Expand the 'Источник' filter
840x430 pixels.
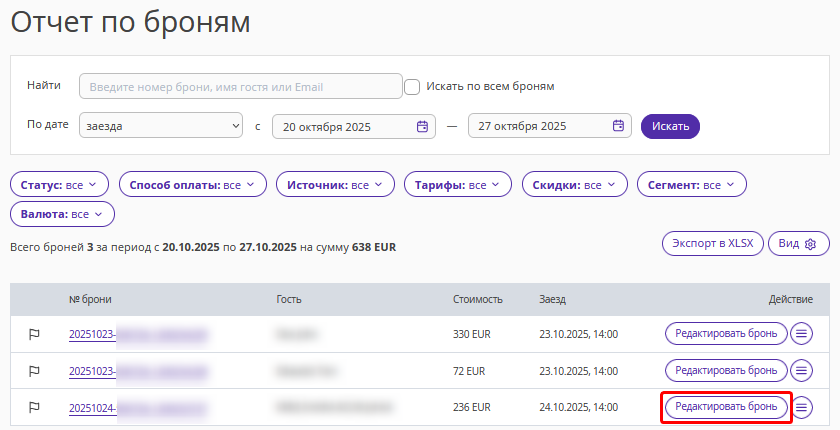(335, 185)
